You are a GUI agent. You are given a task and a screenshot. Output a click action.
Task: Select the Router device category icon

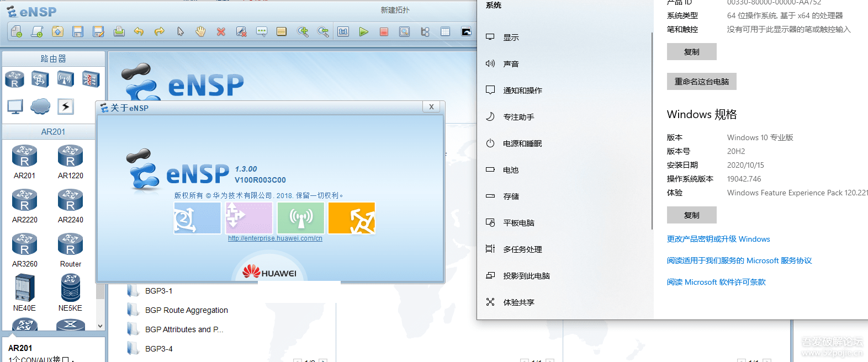(x=14, y=79)
